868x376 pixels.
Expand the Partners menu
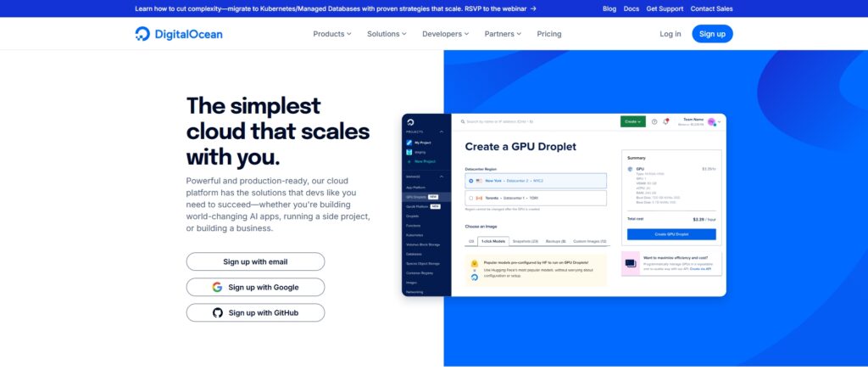[503, 34]
